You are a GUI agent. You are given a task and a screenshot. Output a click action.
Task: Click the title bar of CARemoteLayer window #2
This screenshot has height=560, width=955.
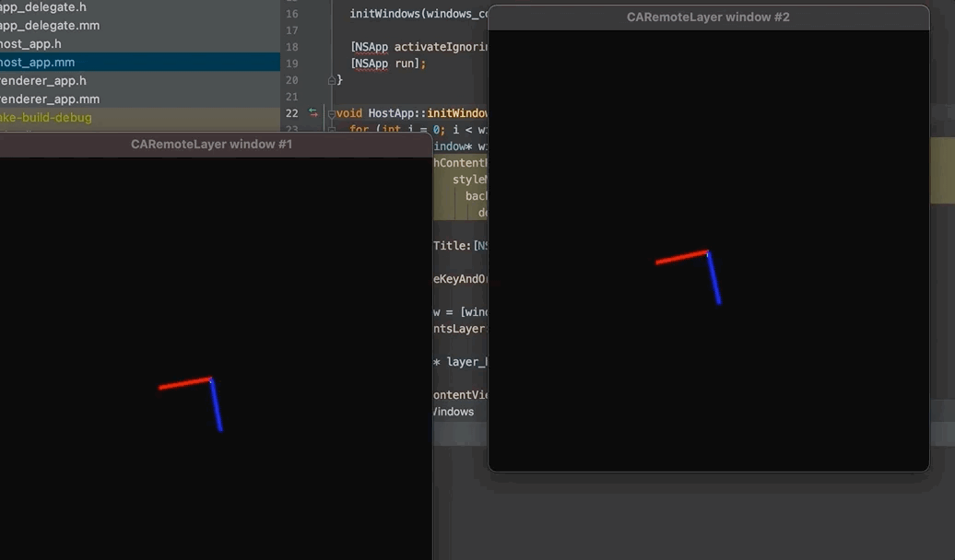click(708, 17)
